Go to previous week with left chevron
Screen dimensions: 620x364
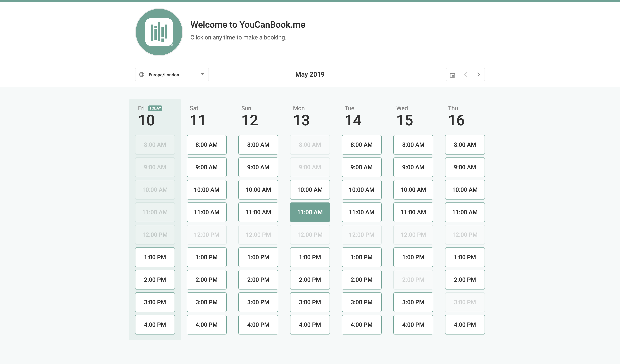coord(466,74)
